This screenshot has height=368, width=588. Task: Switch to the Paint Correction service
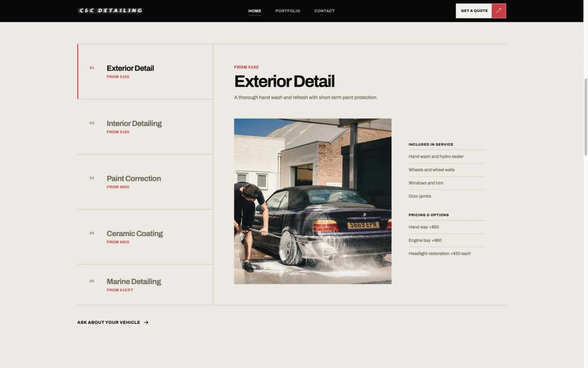pyautogui.click(x=145, y=182)
